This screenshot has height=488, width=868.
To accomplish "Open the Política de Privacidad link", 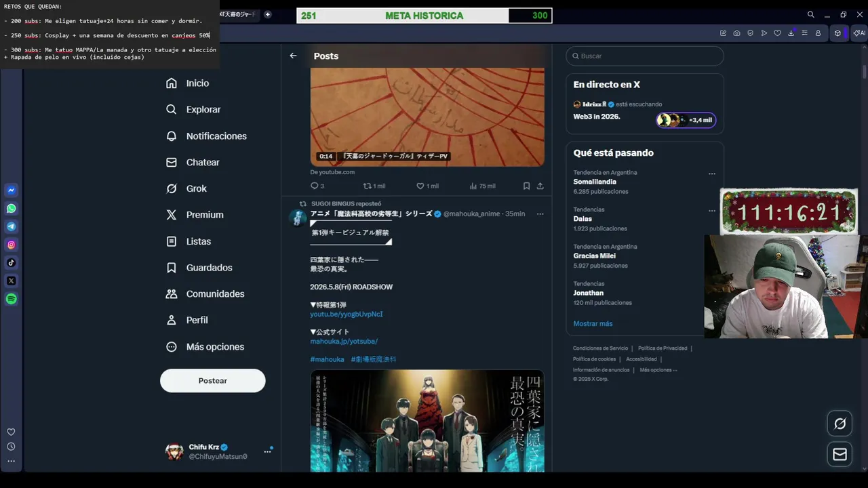I will pos(663,348).
